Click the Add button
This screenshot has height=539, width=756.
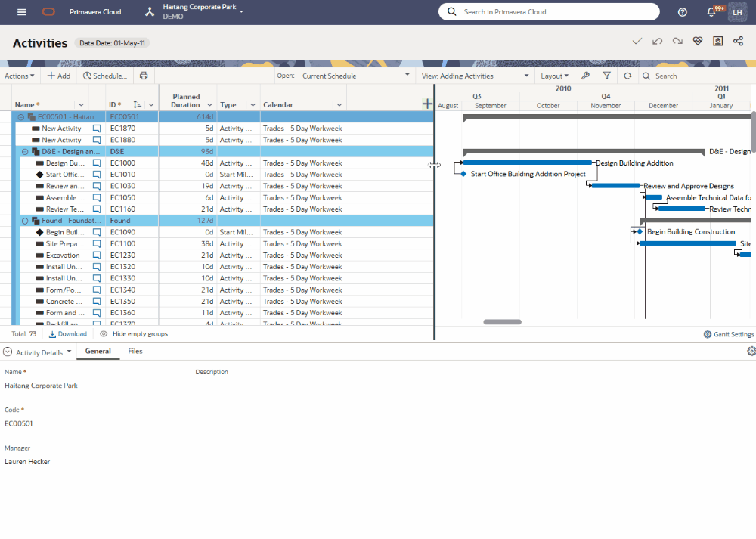click(58, 76)
